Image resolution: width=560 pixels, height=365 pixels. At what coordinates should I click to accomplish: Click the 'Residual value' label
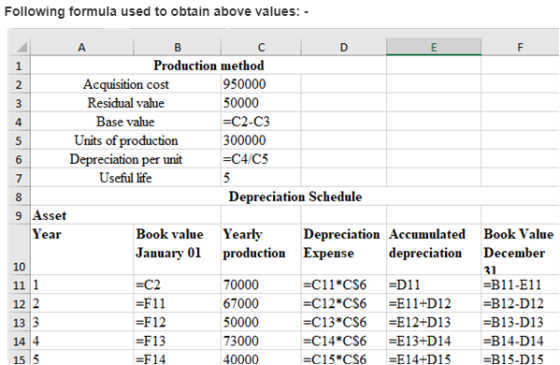tap(126, 103)
